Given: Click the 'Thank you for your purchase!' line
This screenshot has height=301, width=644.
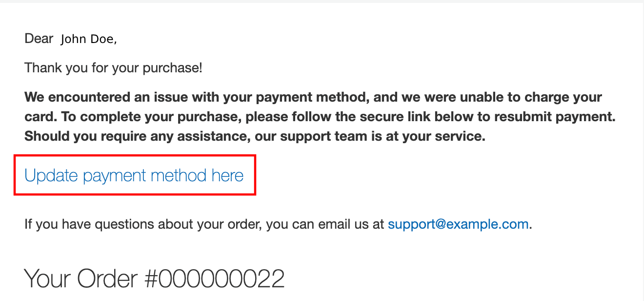Looking at the screenshot, I should (x=113, y=67).
